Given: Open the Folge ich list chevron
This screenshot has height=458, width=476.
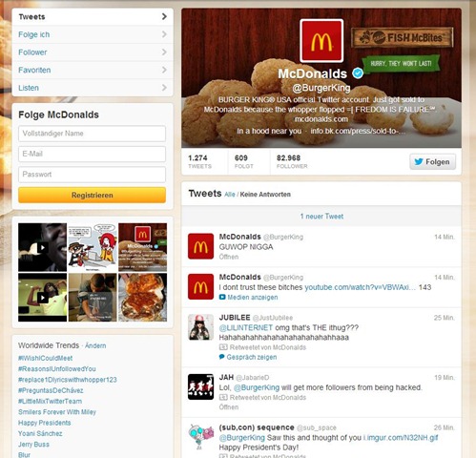Looking at the screenshot, I should coord(164,34).
